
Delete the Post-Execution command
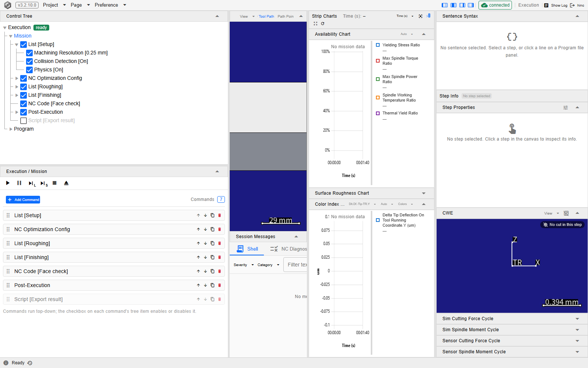pos(220,285)
